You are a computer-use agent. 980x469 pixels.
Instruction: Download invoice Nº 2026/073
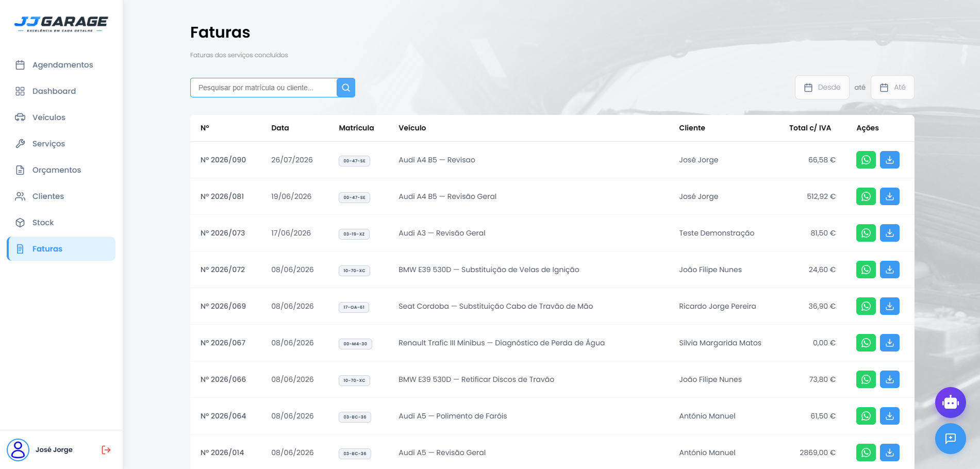point(890,233)
